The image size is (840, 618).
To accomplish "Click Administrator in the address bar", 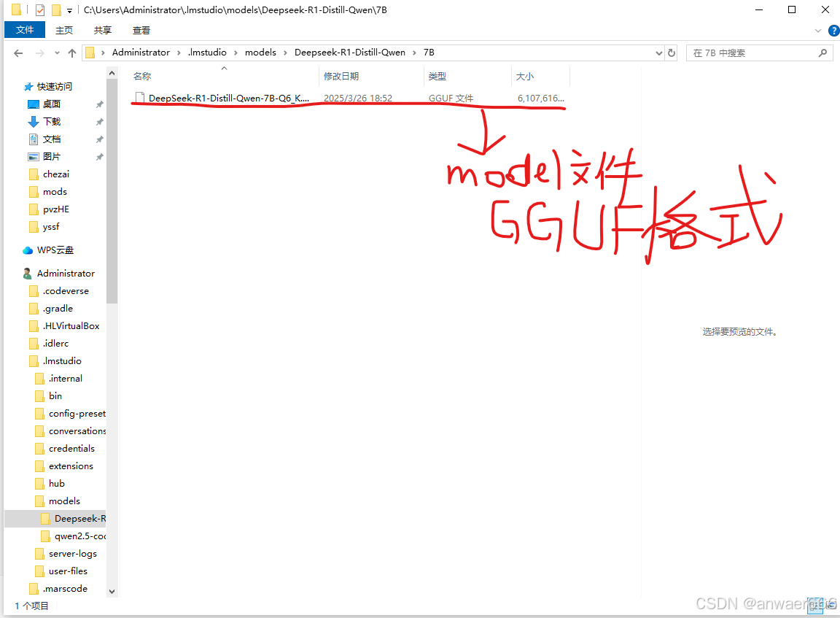I will pos(140,52).
